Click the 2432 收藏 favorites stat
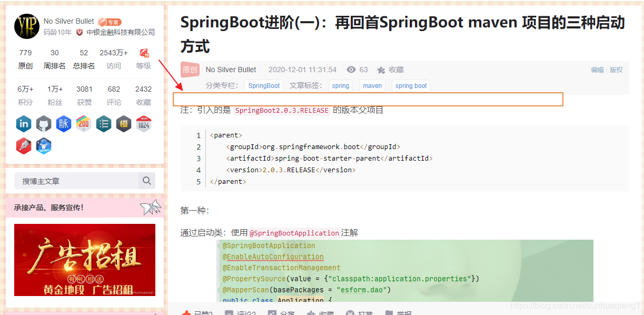Image resolution: width=644 pixels, height=315 pixels. point(143,95)
